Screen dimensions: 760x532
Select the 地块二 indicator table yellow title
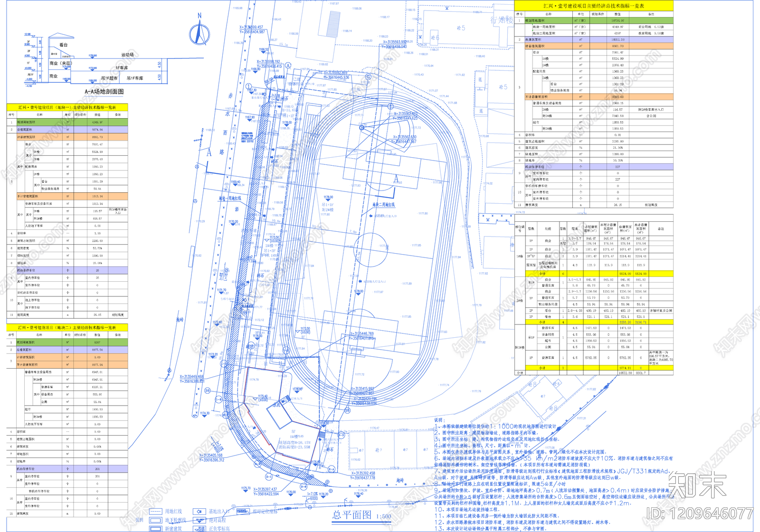click(67, 328)
